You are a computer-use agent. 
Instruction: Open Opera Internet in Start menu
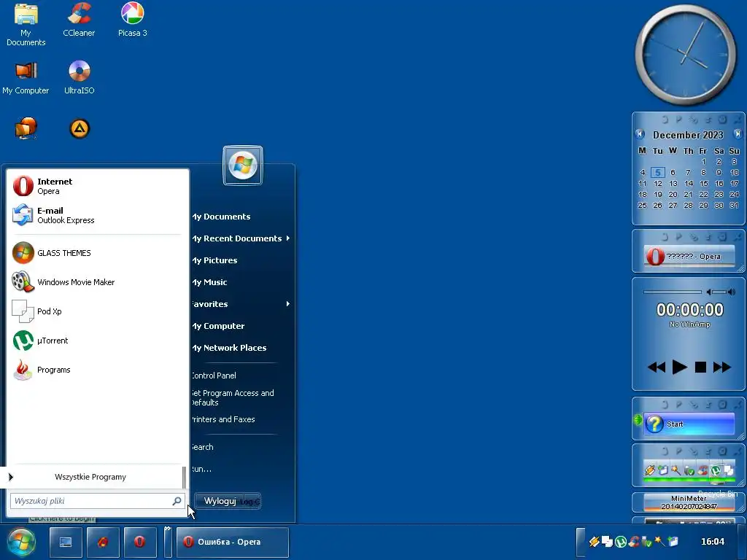click(x=98, y=186)
